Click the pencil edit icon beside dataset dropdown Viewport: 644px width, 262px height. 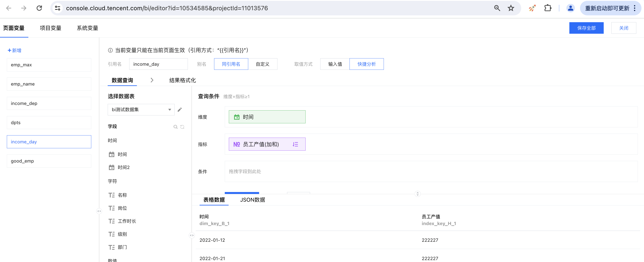(x=180, y=110)
